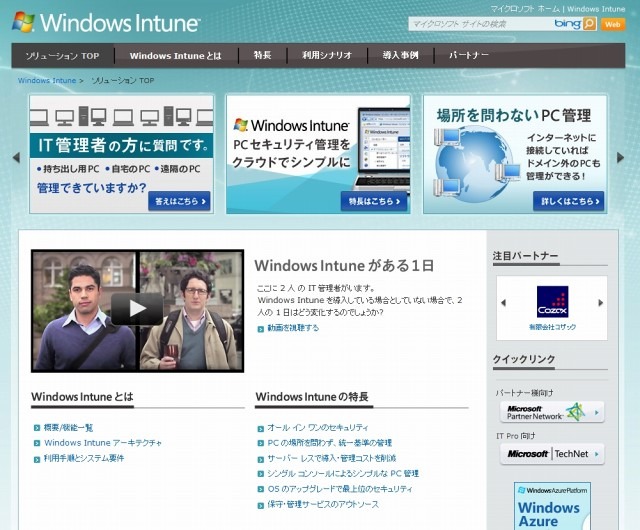Click the Cozax partner logo
Image resolution: width=640 pixels, height=530 pixels.
click(x=553, y=302)
